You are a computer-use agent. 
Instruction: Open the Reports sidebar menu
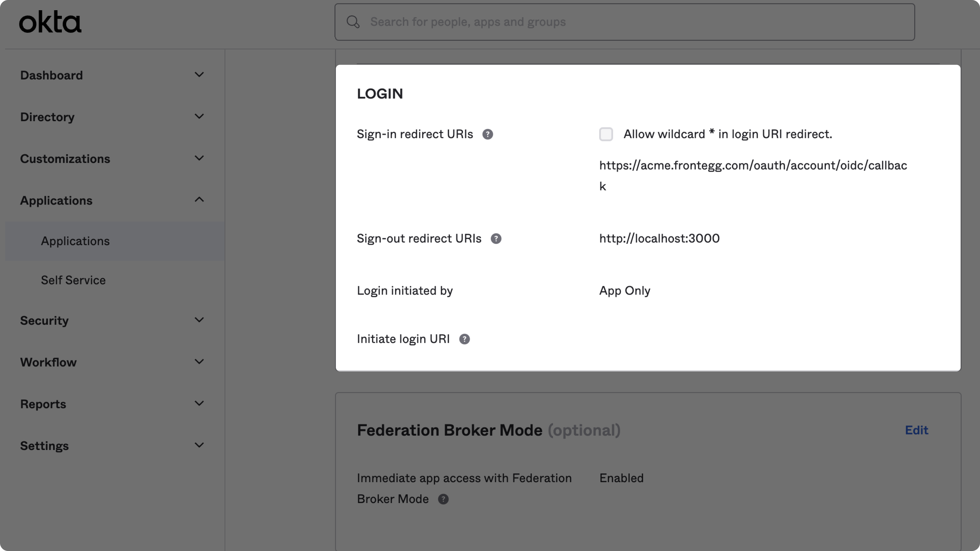pyautogui.click(x=43, y=404)
